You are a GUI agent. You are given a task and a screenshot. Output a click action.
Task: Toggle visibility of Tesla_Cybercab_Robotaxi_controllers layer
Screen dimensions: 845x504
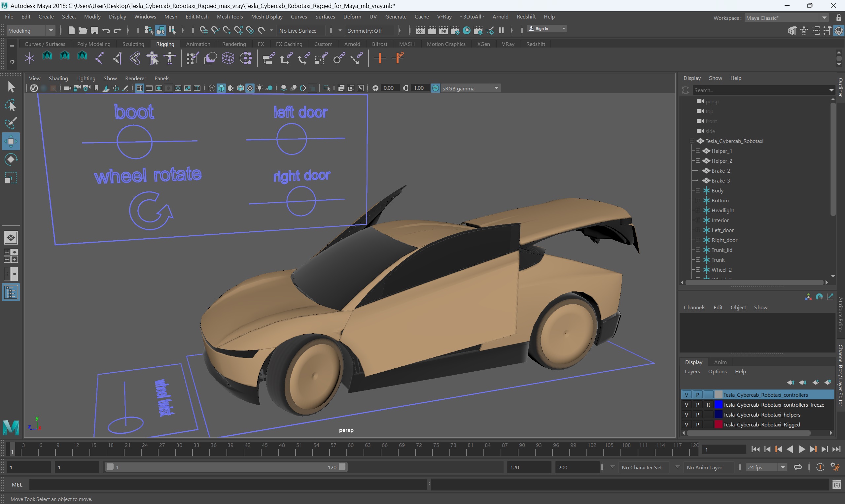(686, 395)
